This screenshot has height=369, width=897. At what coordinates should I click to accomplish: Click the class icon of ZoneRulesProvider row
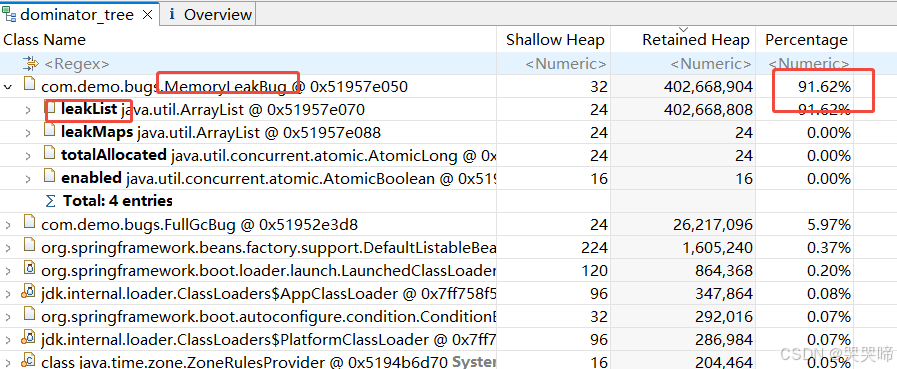(27, 360)
